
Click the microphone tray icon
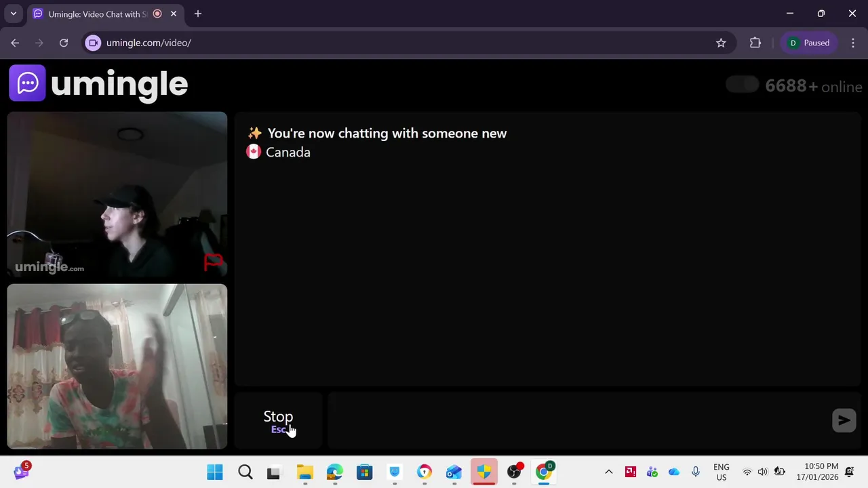(x=695, y=472)
